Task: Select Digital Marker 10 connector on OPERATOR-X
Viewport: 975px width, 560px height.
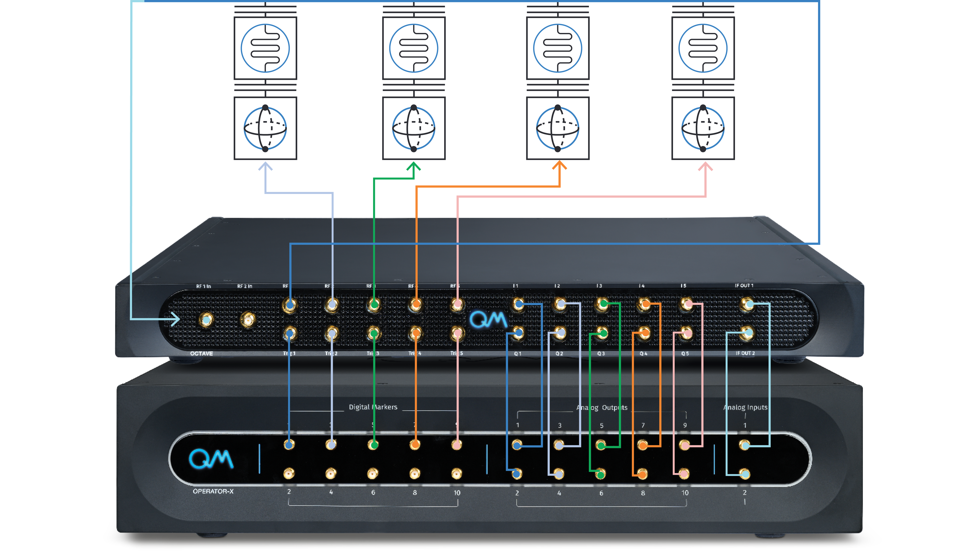Action: 457,473
